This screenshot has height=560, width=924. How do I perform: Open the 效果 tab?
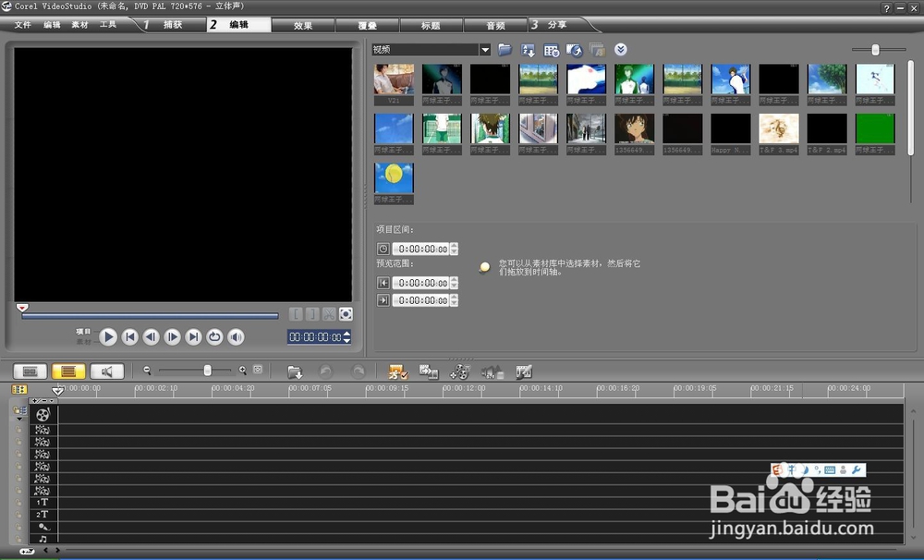(303, 25)
